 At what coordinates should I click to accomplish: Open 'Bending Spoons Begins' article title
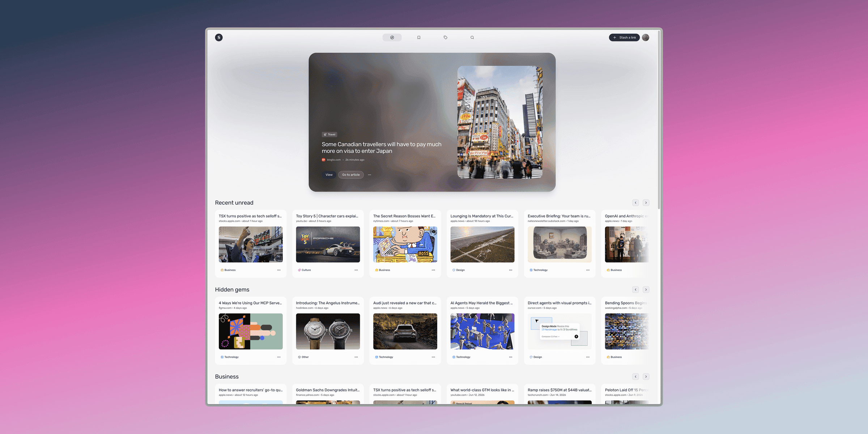[x=626, y=303]
